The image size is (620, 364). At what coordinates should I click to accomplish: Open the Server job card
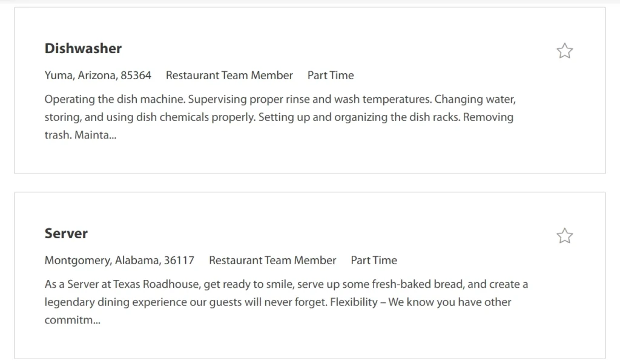point(310,275)
